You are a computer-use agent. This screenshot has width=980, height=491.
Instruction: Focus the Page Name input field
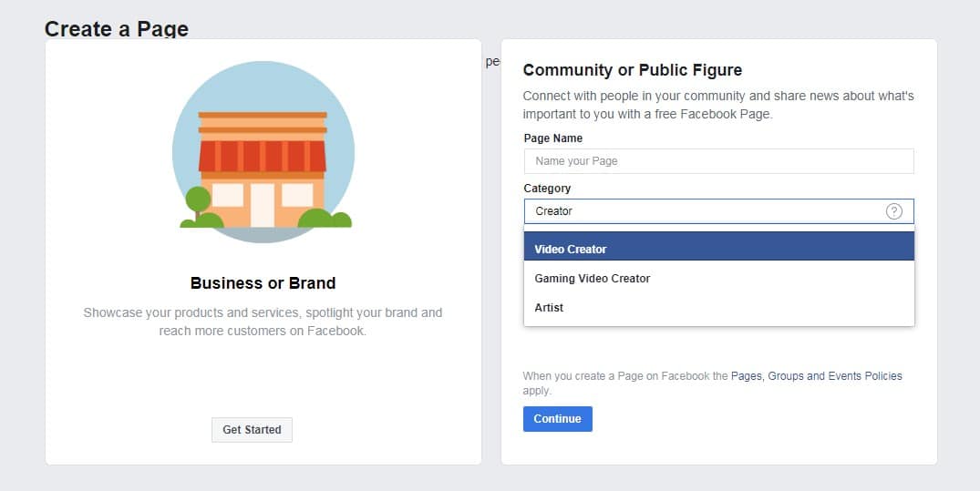tap(718, 161)
